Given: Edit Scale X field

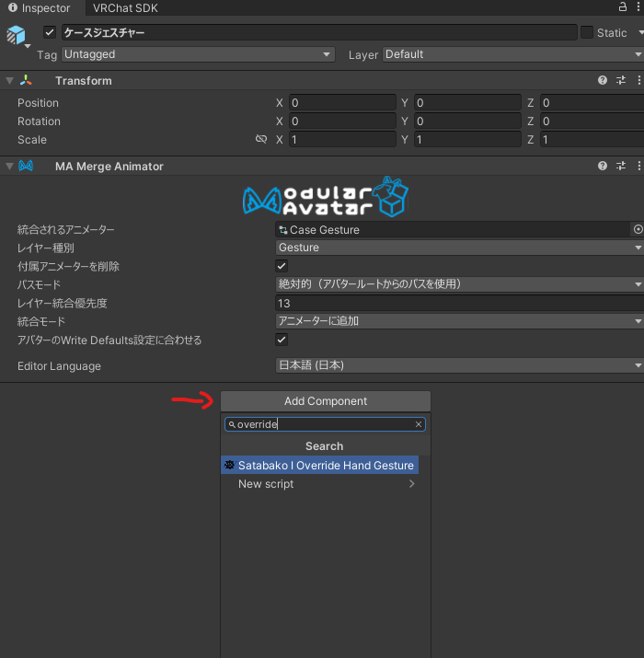Looking at the screenshot, I should (342, 140).
